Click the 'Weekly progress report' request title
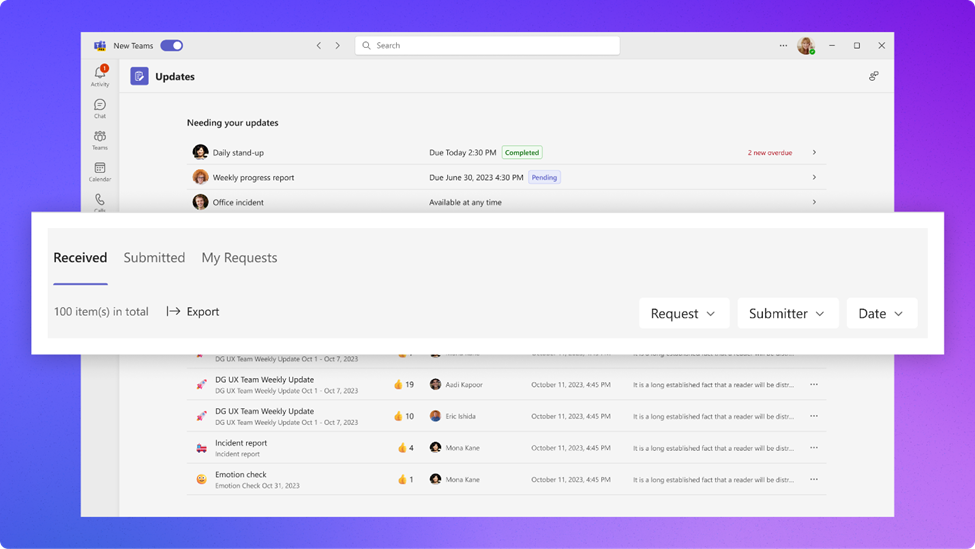 coord(253,177)
